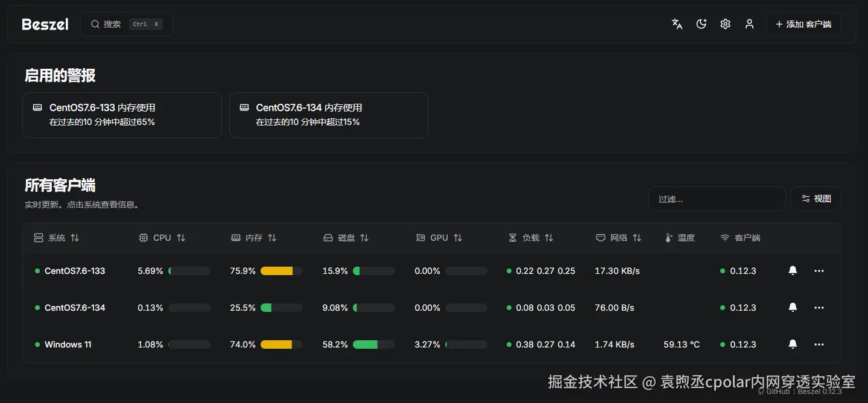868x403 pixels.
Task: Click CPU chip icon in header
Action: coord(144,238)
